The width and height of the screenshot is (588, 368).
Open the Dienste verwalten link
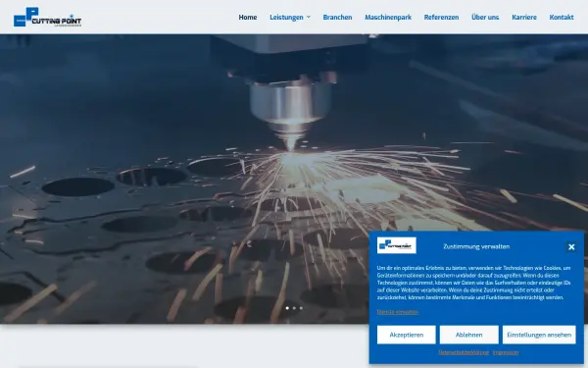click(x=398, y=312)
